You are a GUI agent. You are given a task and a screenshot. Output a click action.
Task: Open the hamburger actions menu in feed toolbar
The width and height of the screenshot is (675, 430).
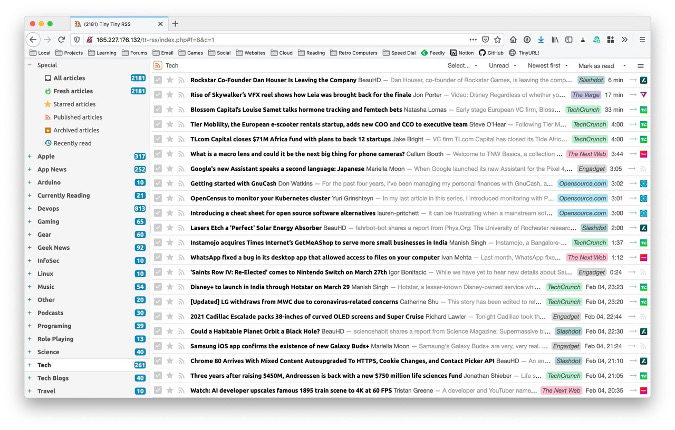tap(642, 65)
